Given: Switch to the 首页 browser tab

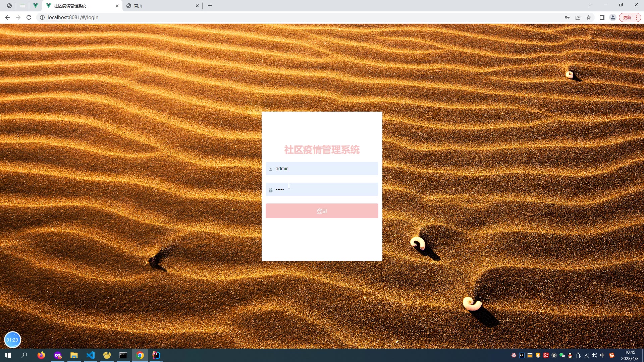Looking at the screenshot, I should coord(163,6).
